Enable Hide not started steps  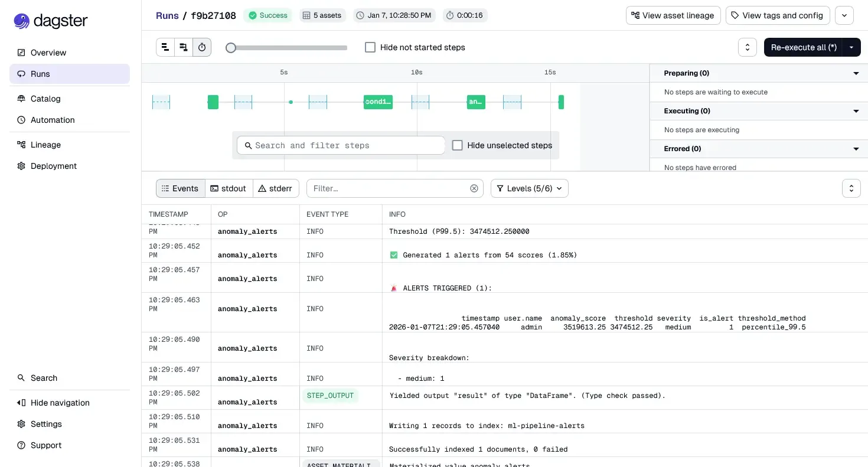coord(370,47)
